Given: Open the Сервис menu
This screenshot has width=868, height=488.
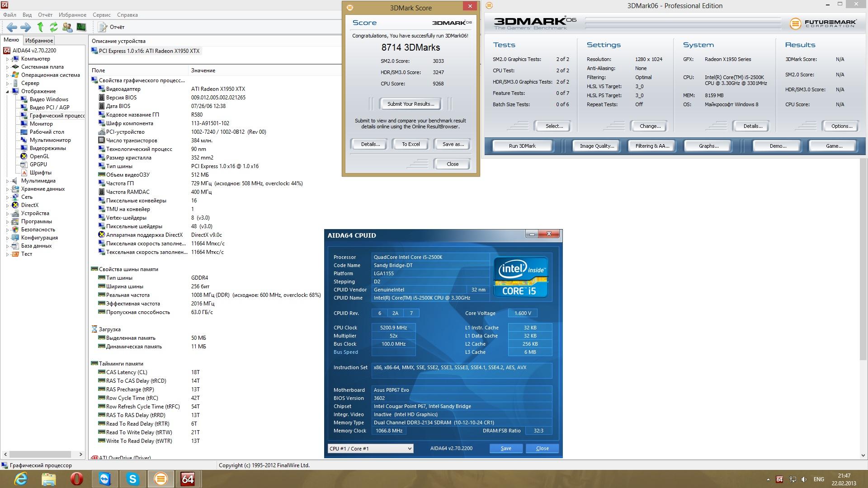Looking at the screenshot, I should pos(102,15).
